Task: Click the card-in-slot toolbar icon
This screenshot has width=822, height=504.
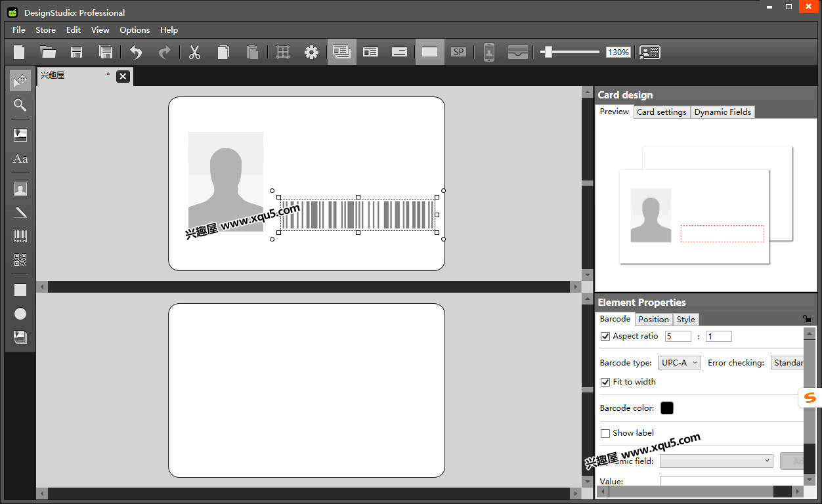Action: point(518,52)
